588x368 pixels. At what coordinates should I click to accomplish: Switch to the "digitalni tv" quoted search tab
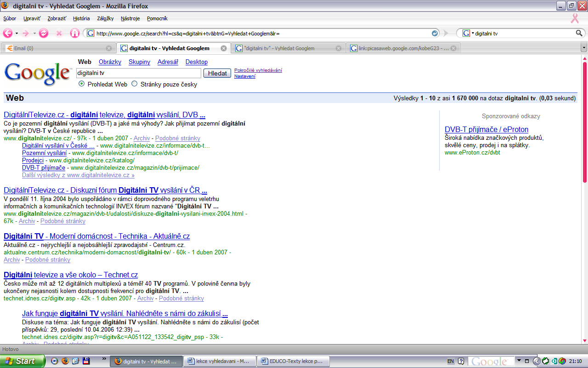tap(288, 48)
